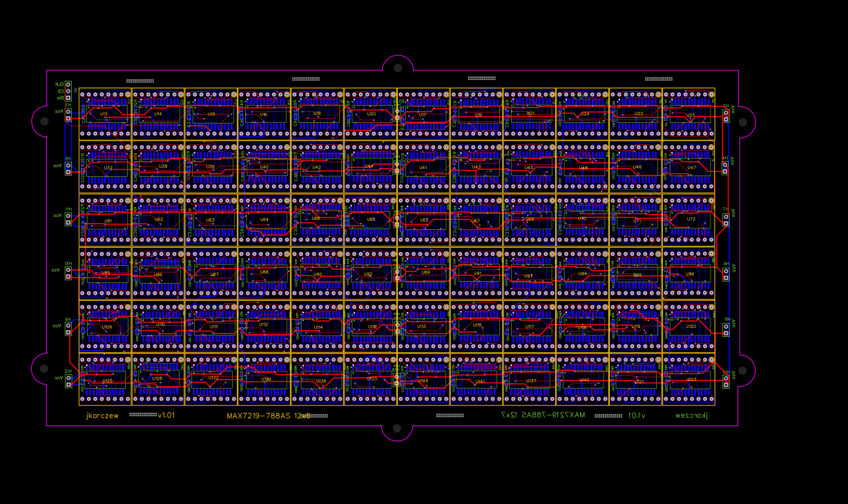Select the U137 component designator

pyautogui.click(x=531, y=380)
